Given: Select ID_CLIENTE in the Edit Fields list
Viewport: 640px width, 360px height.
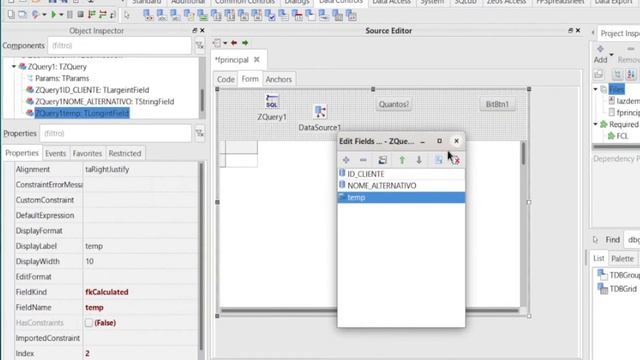Looking at the screenshot, I should point(401,174).
